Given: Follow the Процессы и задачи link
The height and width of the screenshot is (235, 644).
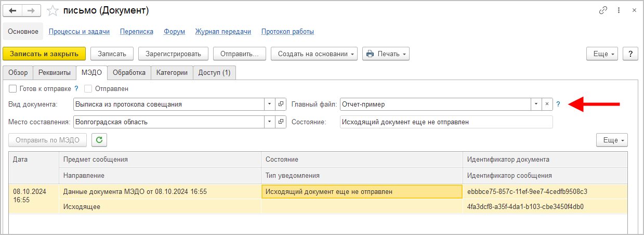Looking at the screenshot, I should tap(79, 31).
